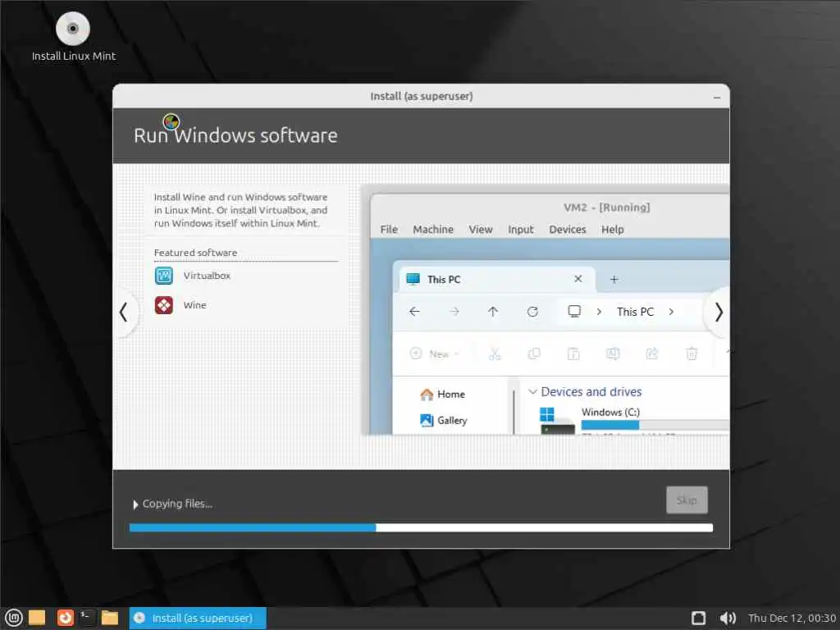This screenshot has height=630, width=840.
Task: Expand the Copying files details triangle
Action: tap(135, 504)
